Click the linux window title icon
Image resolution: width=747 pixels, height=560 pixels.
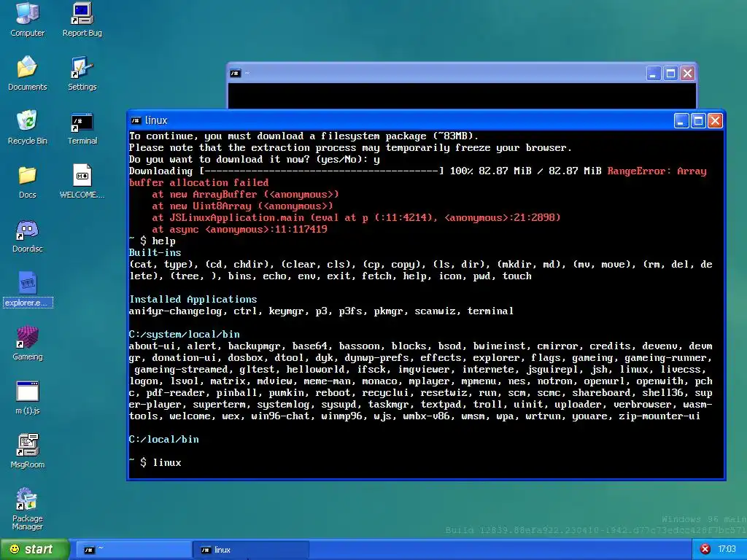pos(136,120)
